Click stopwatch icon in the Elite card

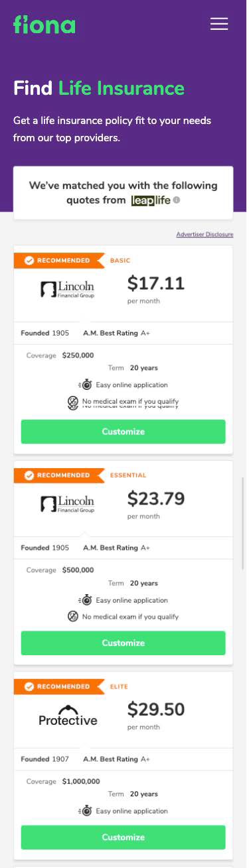point(86,811)
